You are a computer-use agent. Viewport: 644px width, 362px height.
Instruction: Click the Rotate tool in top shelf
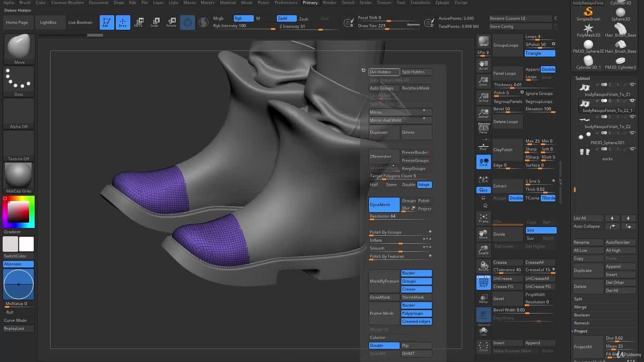[171, 22]
